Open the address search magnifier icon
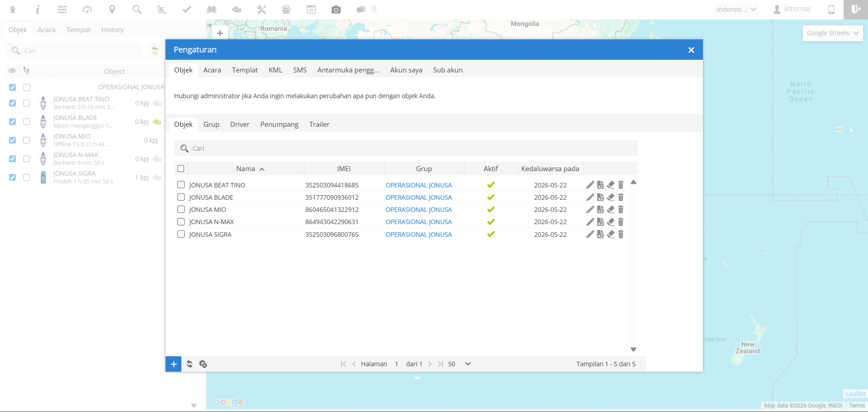This screenshot has height=412, width=868. point(137,10)
